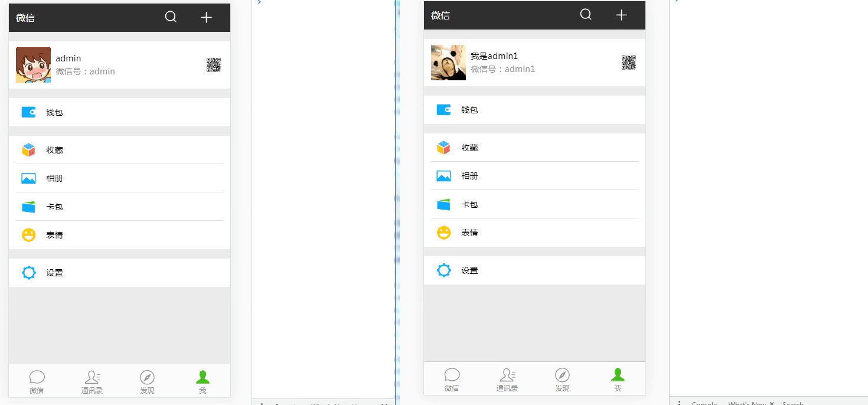This screenshot has height=405, width=868.
Task: Open 收藏 label in admin1 window
Action: pyautogui.click(x=470, y=148)
